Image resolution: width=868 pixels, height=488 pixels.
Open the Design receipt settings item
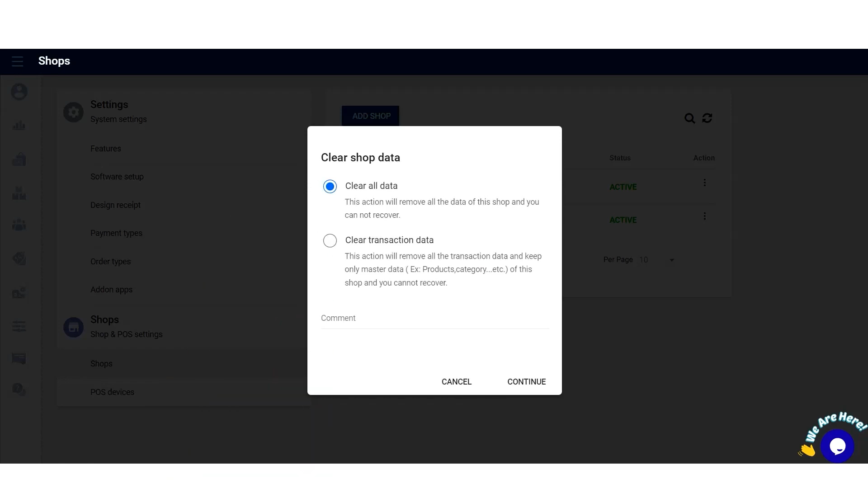[x=115, y=205]
